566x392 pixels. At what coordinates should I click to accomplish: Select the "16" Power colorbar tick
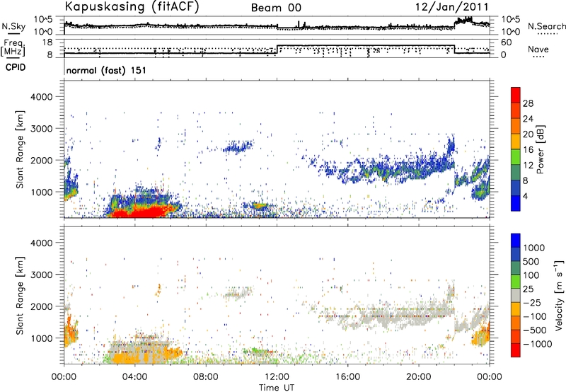click(x=528, y=150)
